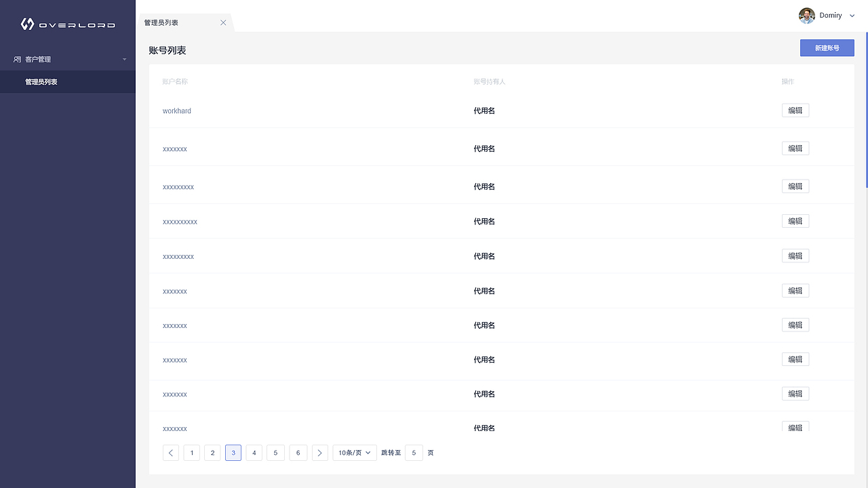Open the 10条/页 page size dropdown

click(355, 453)
